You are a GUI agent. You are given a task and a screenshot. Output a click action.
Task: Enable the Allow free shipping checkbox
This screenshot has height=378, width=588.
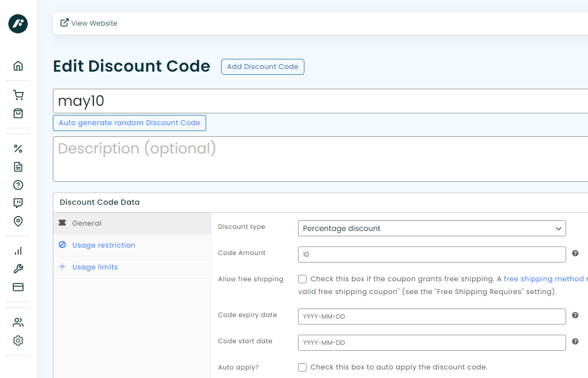(302, 279)
